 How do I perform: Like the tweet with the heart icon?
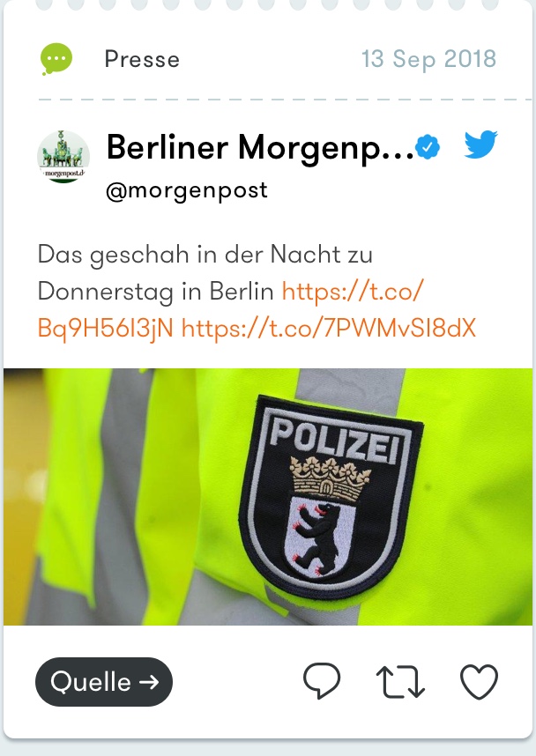pyautogui.click(x=479, y=682)
